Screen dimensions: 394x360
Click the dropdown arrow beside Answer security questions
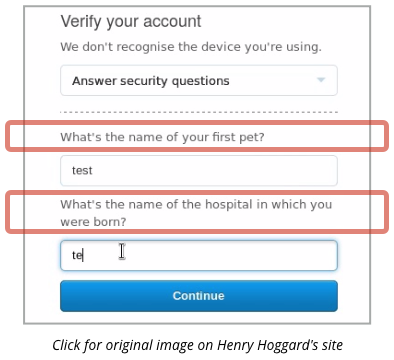click(x=321, y=80)
